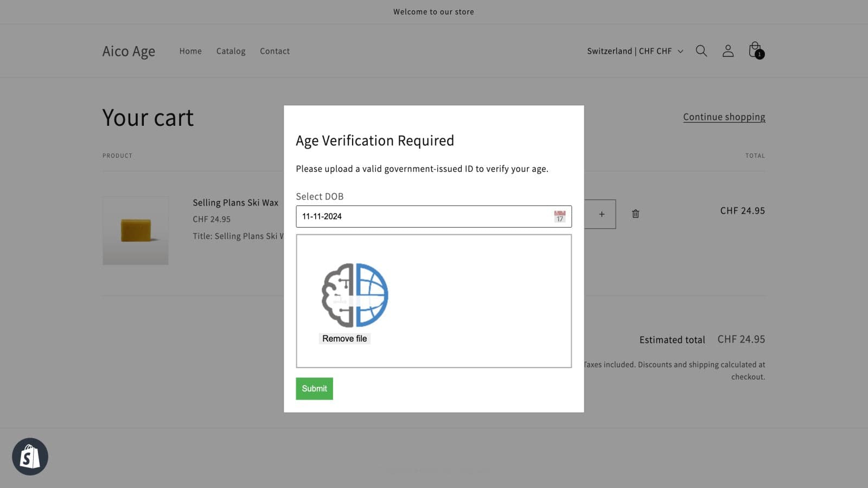Click the Aico Age store logo

(x=129, y=51)
